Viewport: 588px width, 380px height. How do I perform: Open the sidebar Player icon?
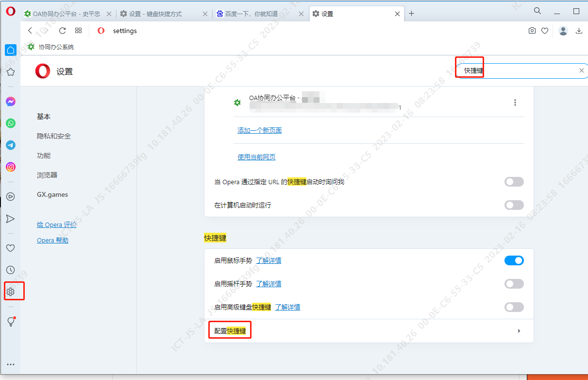tap(10, 196)
